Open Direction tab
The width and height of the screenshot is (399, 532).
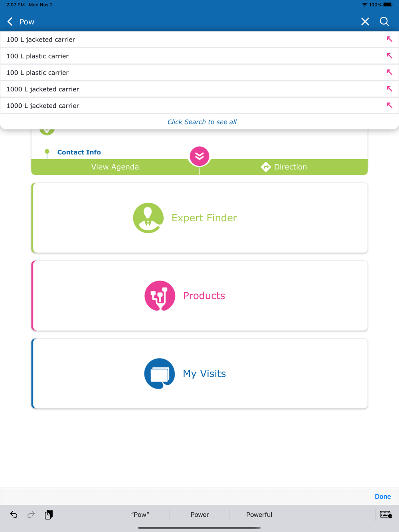[x=284, y=167]
